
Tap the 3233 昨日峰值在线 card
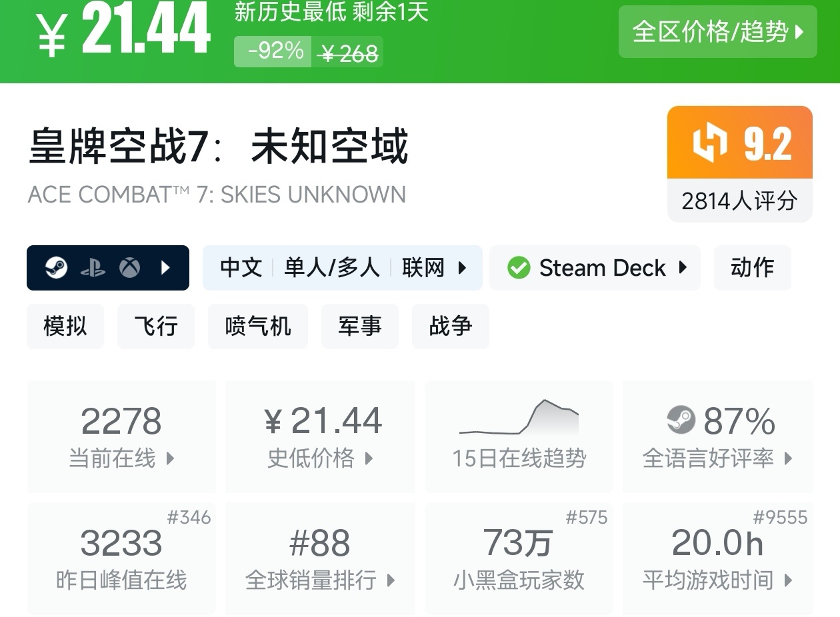click(121, 558)
